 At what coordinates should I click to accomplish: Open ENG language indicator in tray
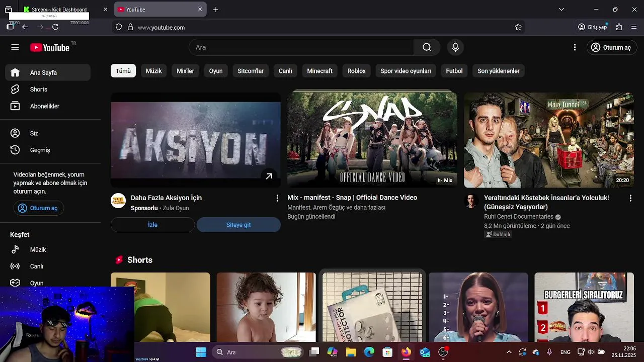click(565, 352)
